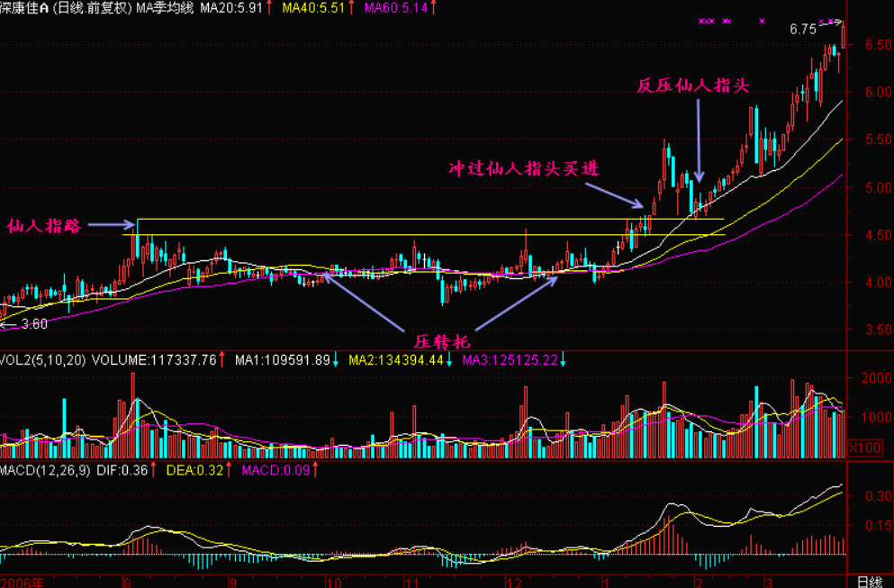Click the 6.75 high price marker

point(803,29)
